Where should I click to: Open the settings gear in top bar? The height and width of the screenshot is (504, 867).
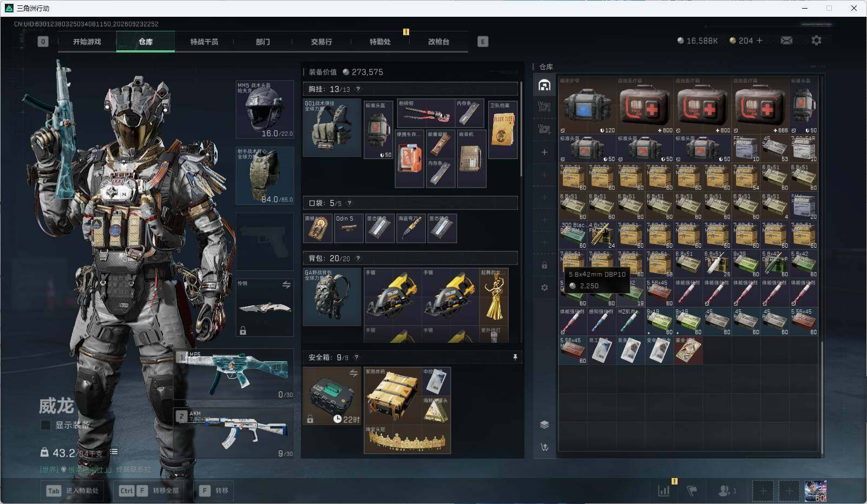[x=816, y=41]
